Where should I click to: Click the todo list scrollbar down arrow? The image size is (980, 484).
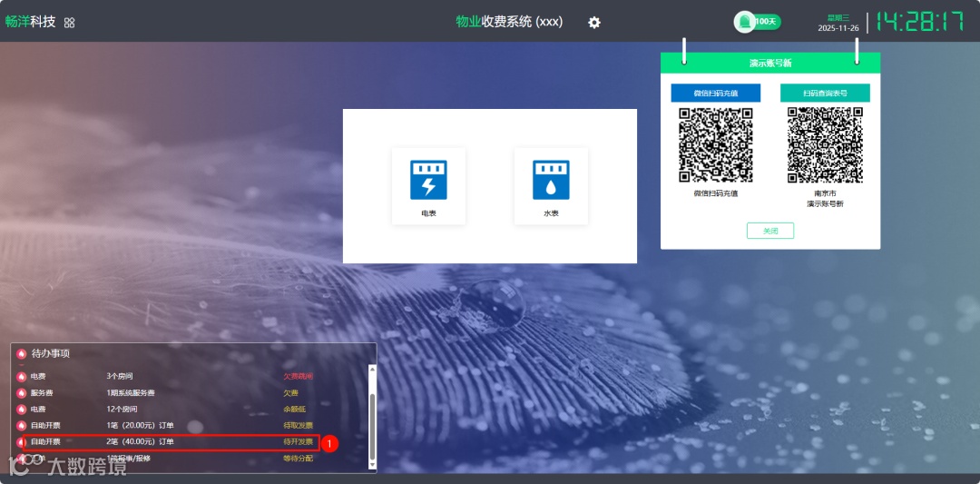373,465
